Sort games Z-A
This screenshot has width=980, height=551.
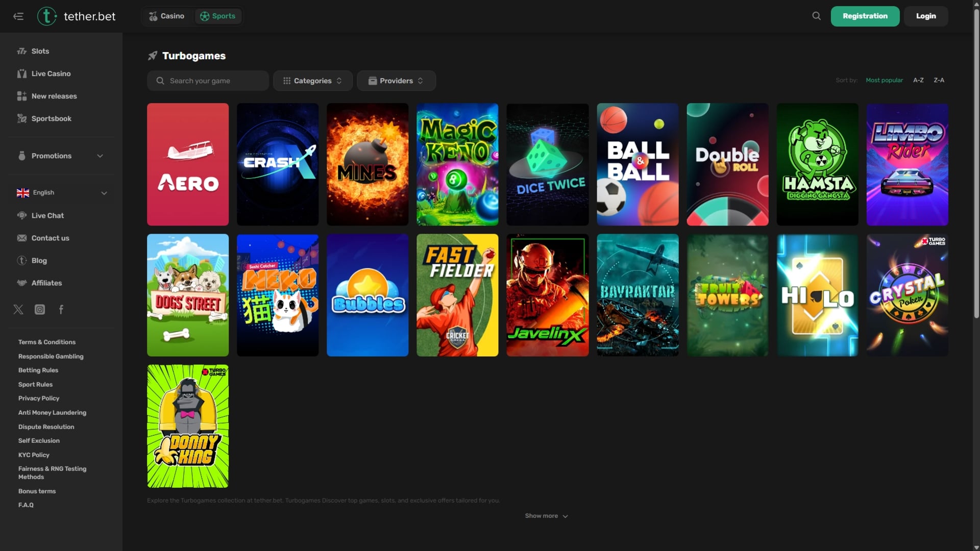click(x=939, y=80)
